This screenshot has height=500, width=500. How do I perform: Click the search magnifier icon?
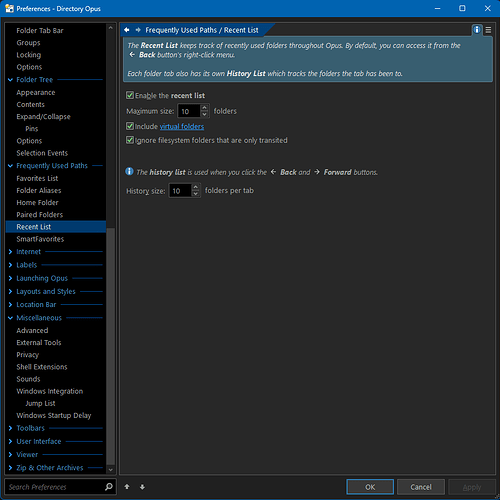pos(109,487)
